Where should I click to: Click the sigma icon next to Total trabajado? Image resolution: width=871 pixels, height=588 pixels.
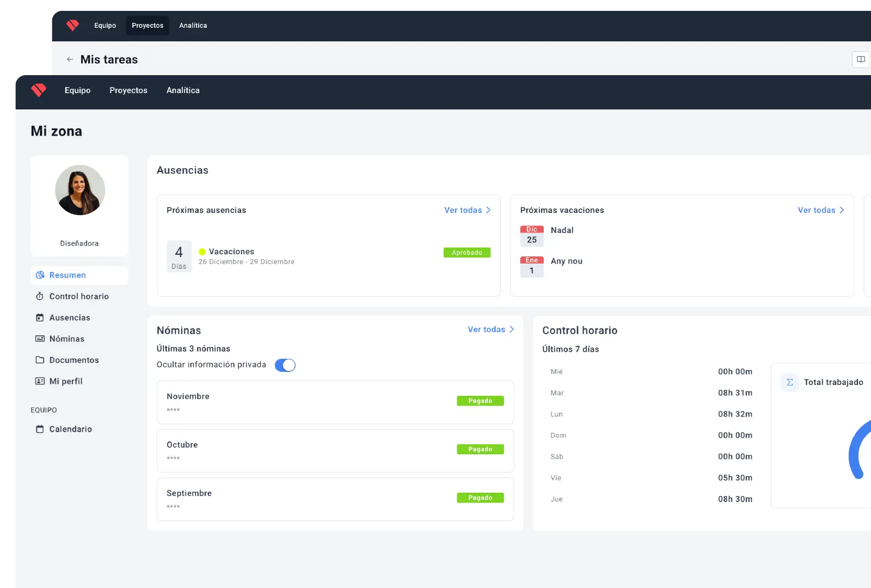coord(790,382)
